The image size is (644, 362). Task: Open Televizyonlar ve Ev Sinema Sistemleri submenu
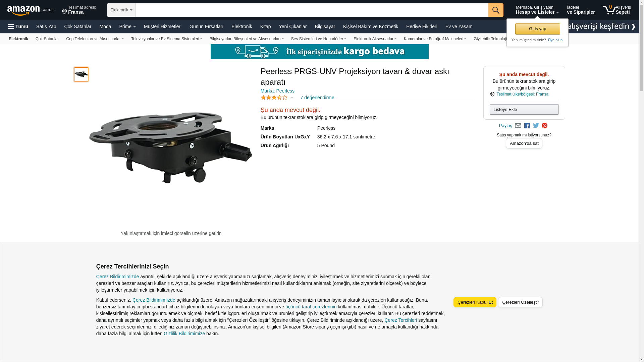[167, 39]
